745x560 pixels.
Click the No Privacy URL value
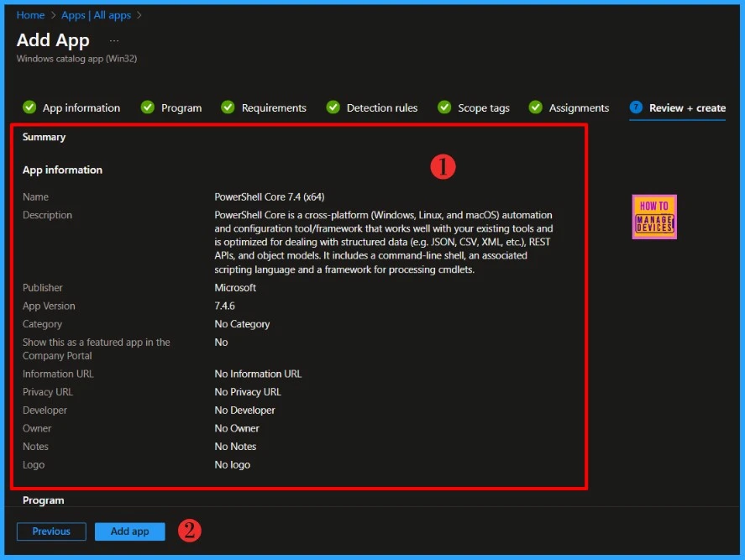(x=248, y=392)
